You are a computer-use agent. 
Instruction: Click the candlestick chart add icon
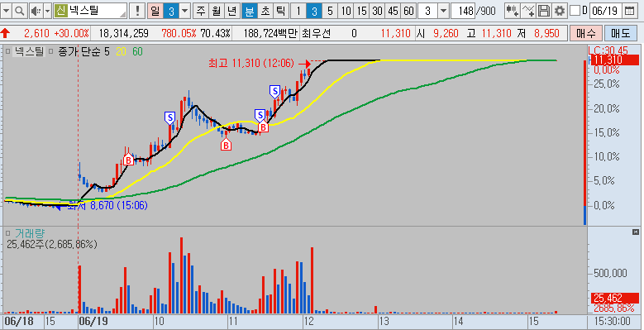513,11
